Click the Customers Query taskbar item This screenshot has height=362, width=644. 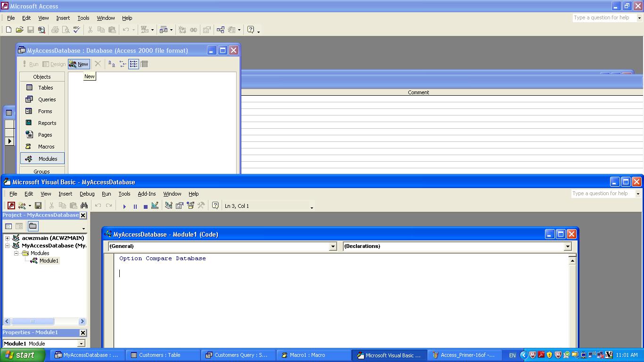coord(239,355)
